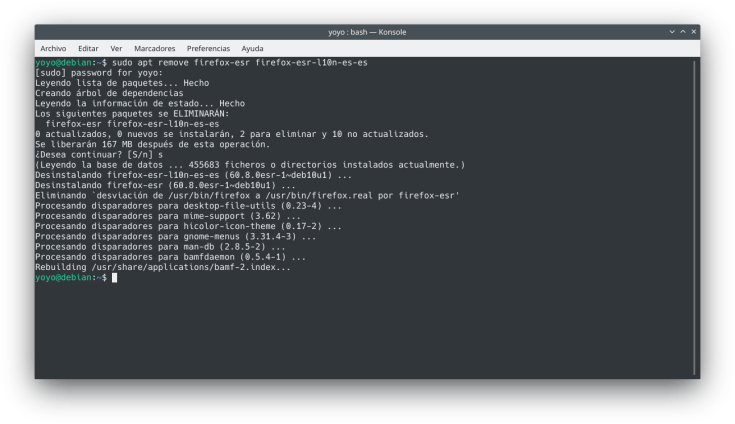Image resolution: width=735 pixels, height=424 pixels.
Task: Open the Editar menu
Action: [88, 48]
